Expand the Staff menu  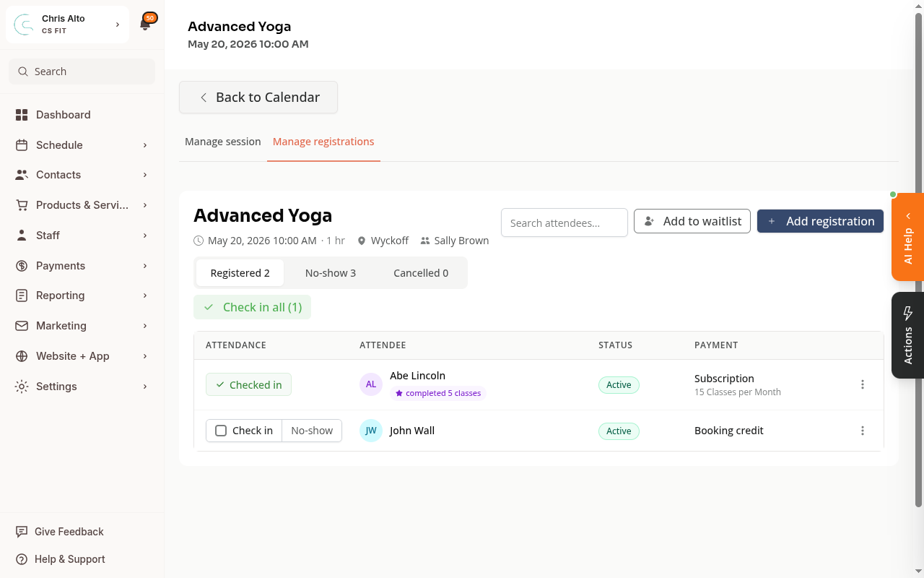click(x=145, y=236)
